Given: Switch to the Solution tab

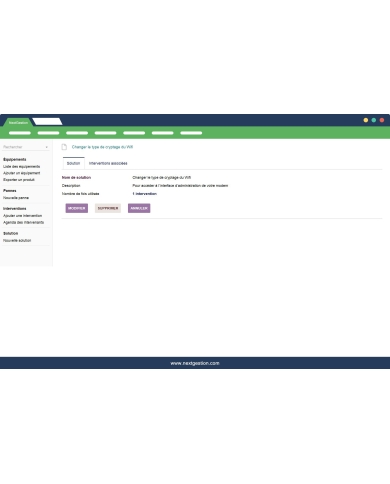Looking at the screenshot, I should pyautogui.click(x=73, y=163).
